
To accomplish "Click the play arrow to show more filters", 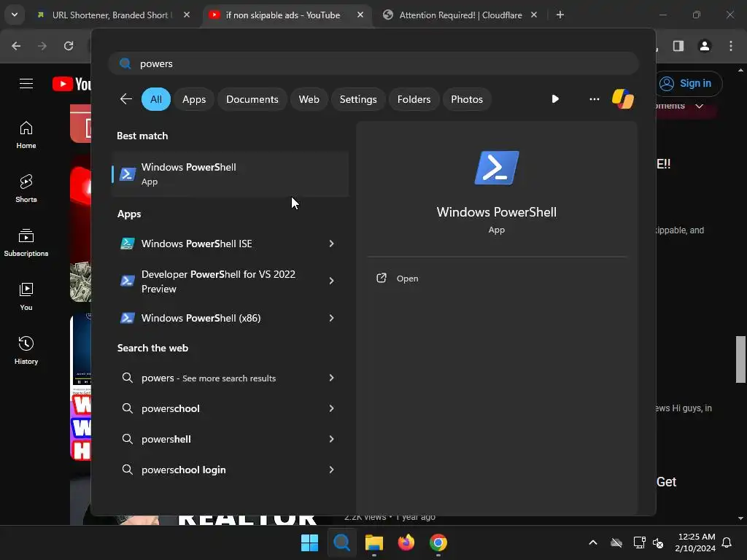I will pyautogui.click(x=555, y=99).
